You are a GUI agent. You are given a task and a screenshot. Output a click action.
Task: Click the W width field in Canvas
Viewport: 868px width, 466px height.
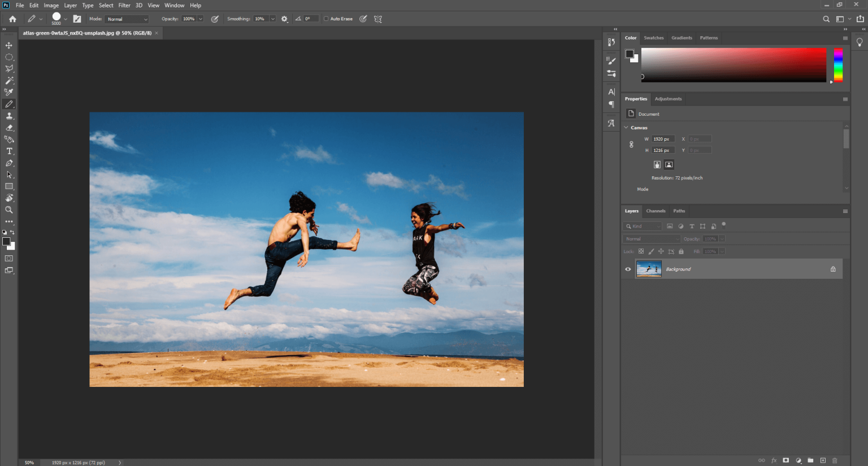pos(662,138)
